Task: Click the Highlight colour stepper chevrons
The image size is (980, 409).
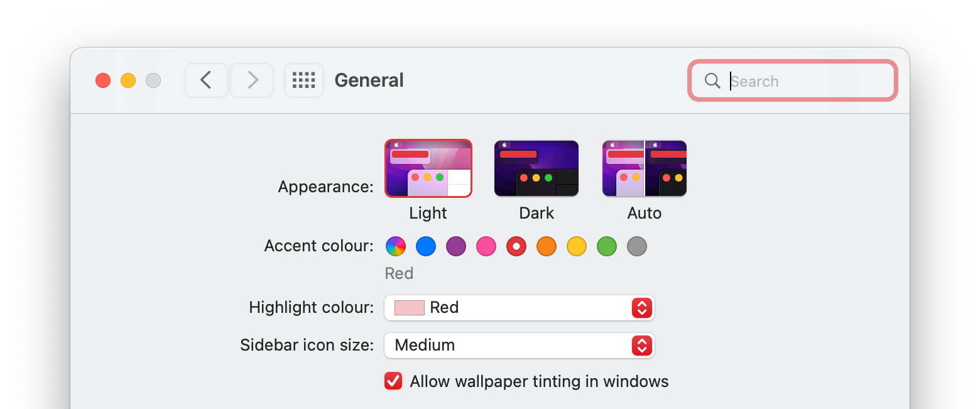Action: pos(641,308)
